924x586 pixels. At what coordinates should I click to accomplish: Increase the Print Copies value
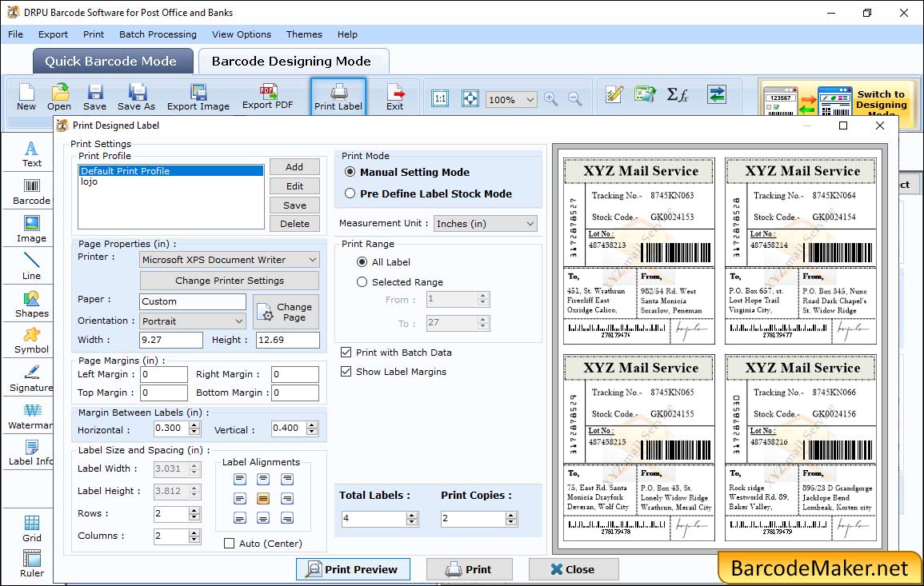[x=511, y=515]
